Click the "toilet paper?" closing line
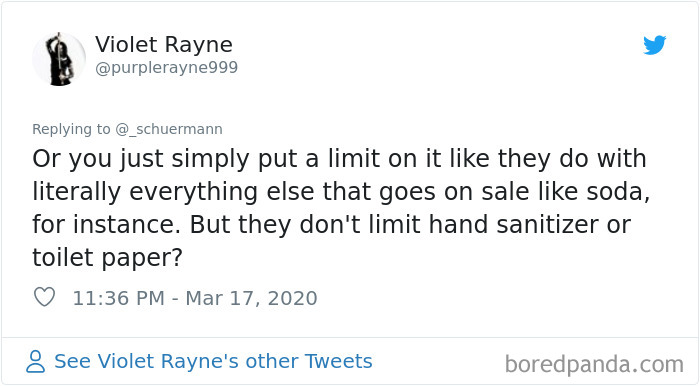This screenshot has height=386, width=700. click(x=108, y=258)
